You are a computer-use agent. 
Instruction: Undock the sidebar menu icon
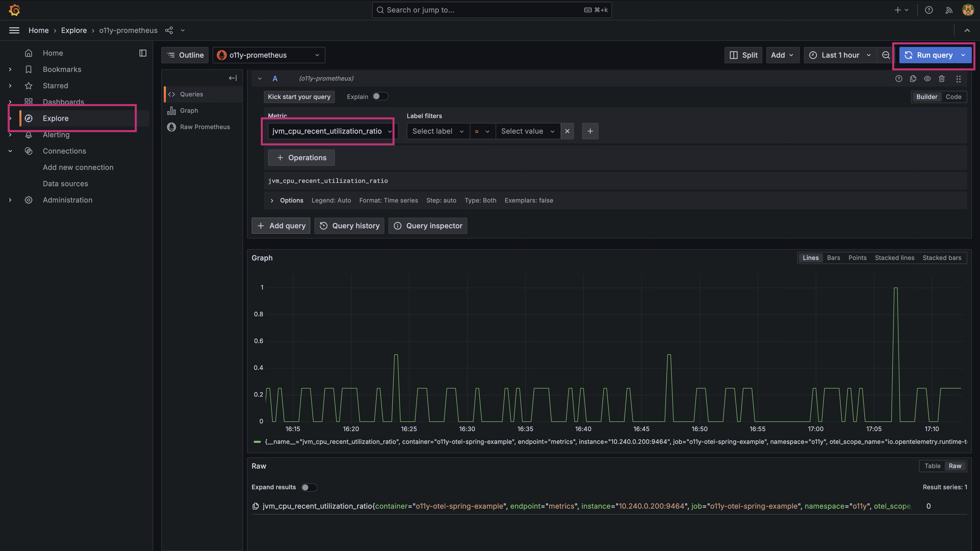143,53
